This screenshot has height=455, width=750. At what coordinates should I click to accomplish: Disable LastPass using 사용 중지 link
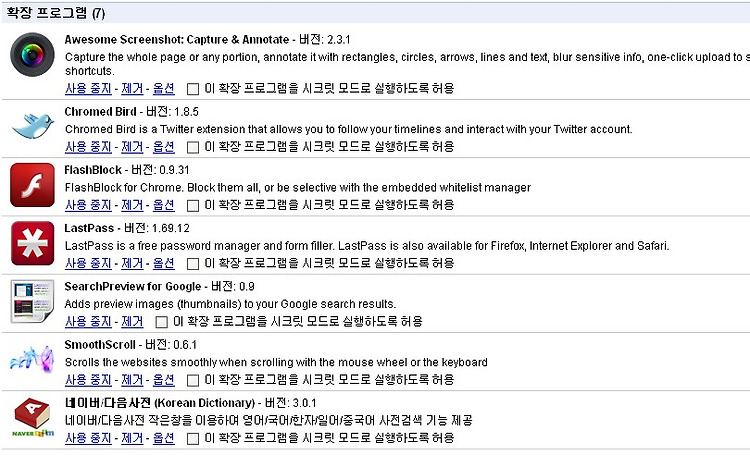(x=88, y=263)
